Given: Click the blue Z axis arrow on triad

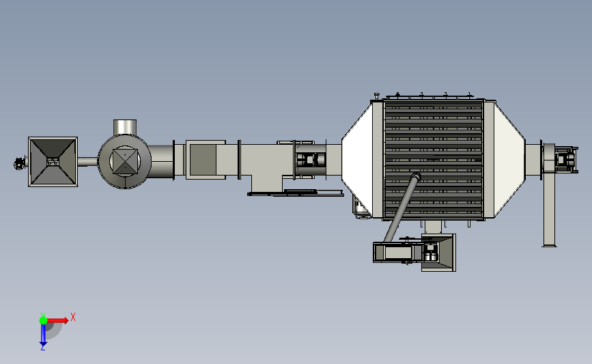Looking at the screenshot, I should (43, 335).
